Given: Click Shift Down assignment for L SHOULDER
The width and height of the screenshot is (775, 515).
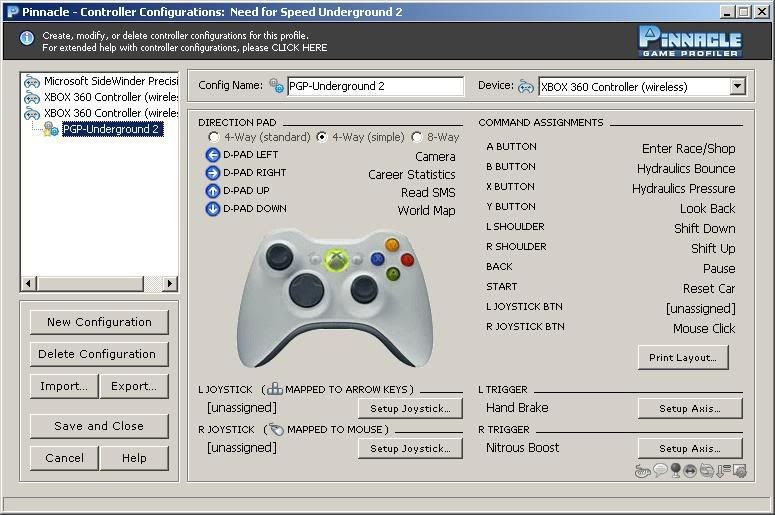Looking at the screenshot, I should 705,228.
